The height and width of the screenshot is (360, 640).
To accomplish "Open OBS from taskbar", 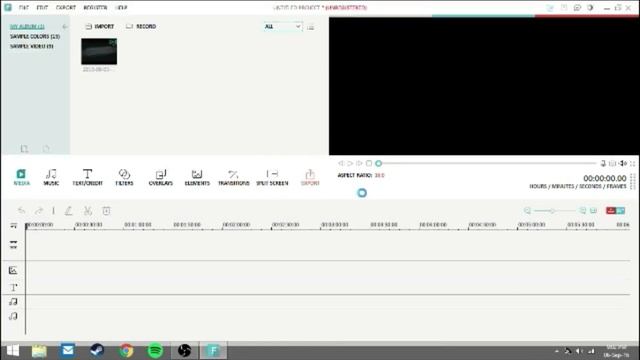I will [x=184, y=351].
